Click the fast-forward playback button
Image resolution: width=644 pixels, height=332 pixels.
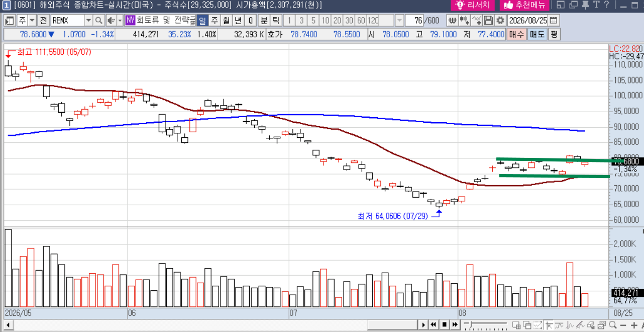tap(455, 324)
